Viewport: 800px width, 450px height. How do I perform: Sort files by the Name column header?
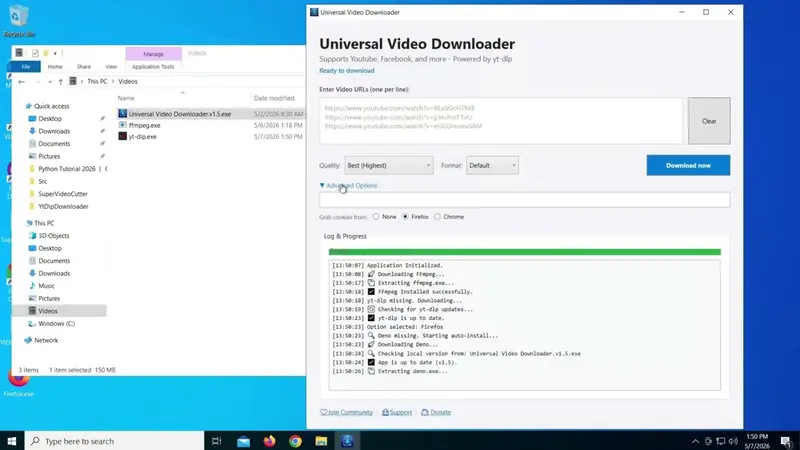coord(126,98)
